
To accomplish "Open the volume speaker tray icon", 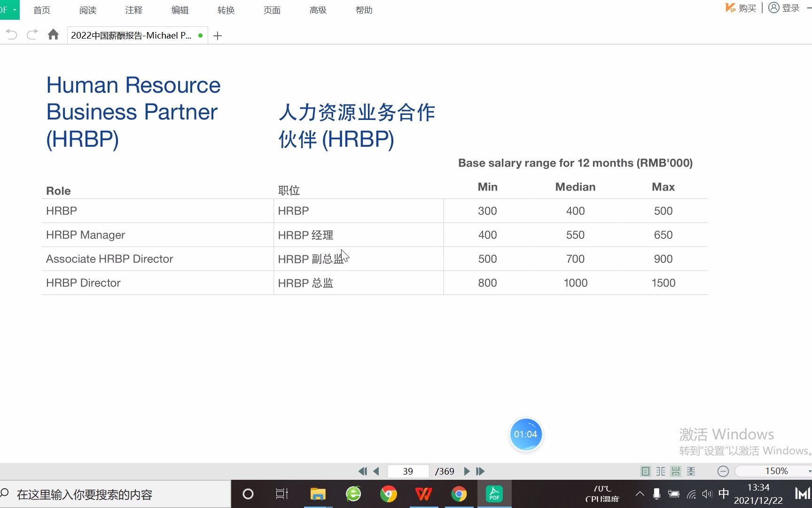I will tap(707, 494).
